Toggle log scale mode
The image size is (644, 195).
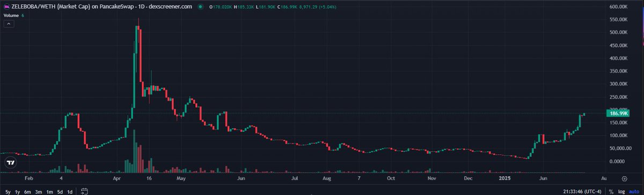click(621, 191)
